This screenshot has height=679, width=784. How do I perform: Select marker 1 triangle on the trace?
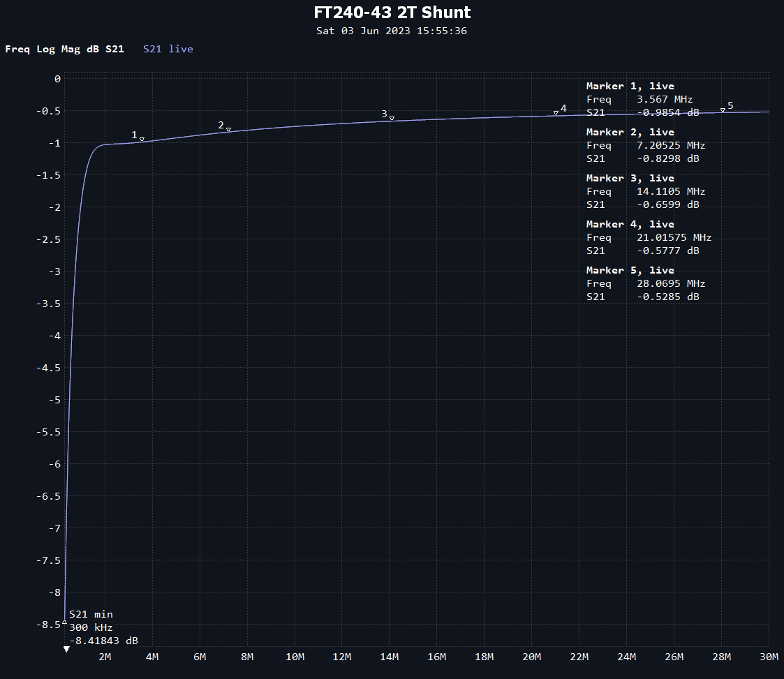click(x=142, y=137)
